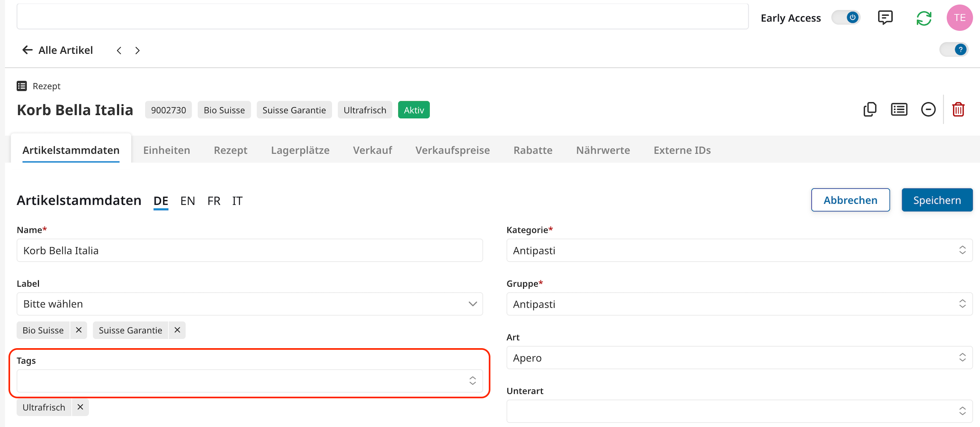Toggle the Early Access switch
Image resolution: width=980 pixels, height=427 pixels.
coord(846,18)
